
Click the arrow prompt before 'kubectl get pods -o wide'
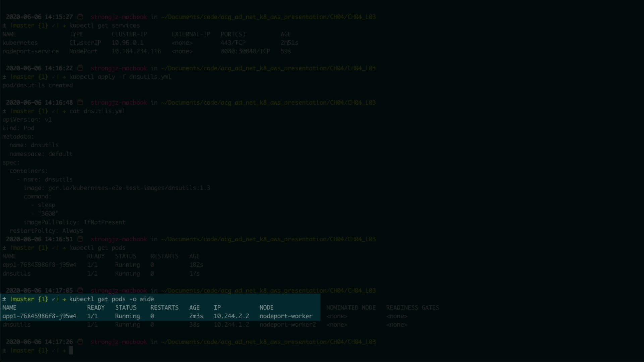click(x=64, y=299)
